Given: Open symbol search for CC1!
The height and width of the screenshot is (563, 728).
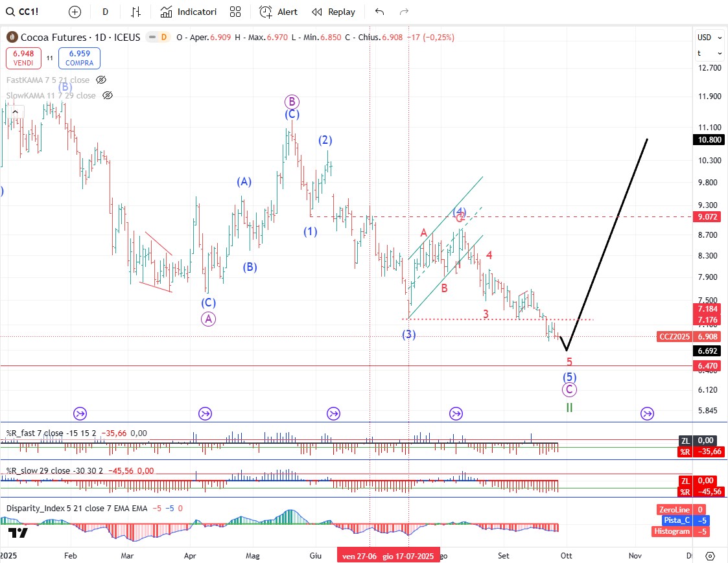Looking at the screenshot, I should pyautogui.click(x=22, y=12).
